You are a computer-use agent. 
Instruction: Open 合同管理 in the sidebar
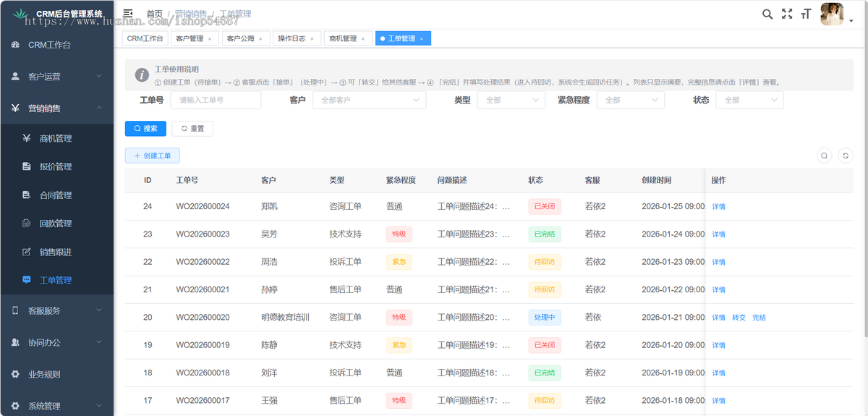[x=56, y=195]
